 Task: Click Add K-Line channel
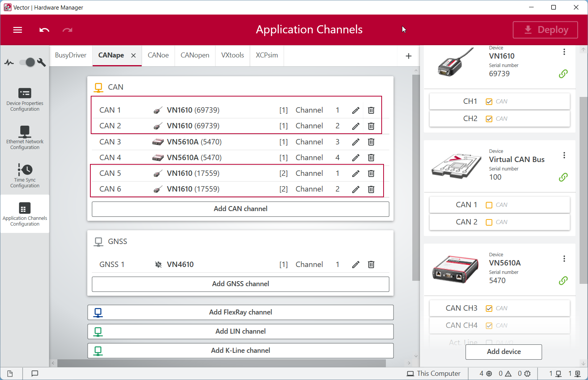pyautogui.click(x=240, y=351)
